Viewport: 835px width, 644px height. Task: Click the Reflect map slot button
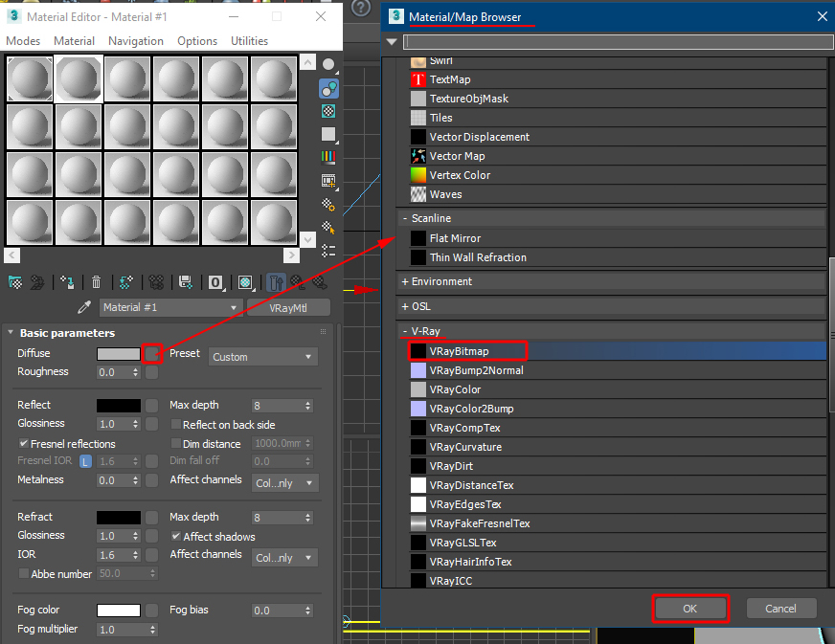[x=152, y=406]
